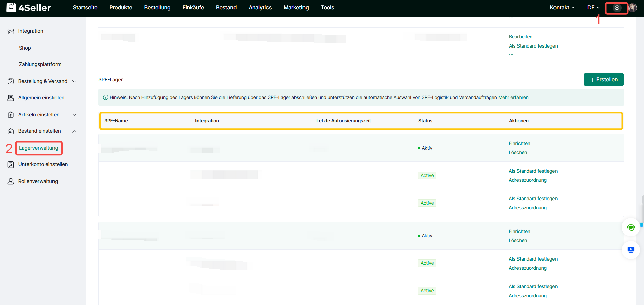Select Lagerverwaltung in the sidebar
Screen dimensions: 644x305
coord(38,148)
